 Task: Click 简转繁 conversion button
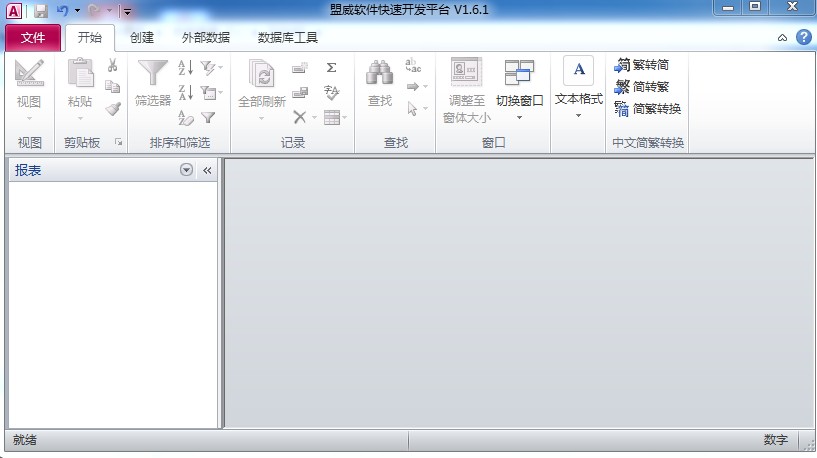tap(641, 86)
